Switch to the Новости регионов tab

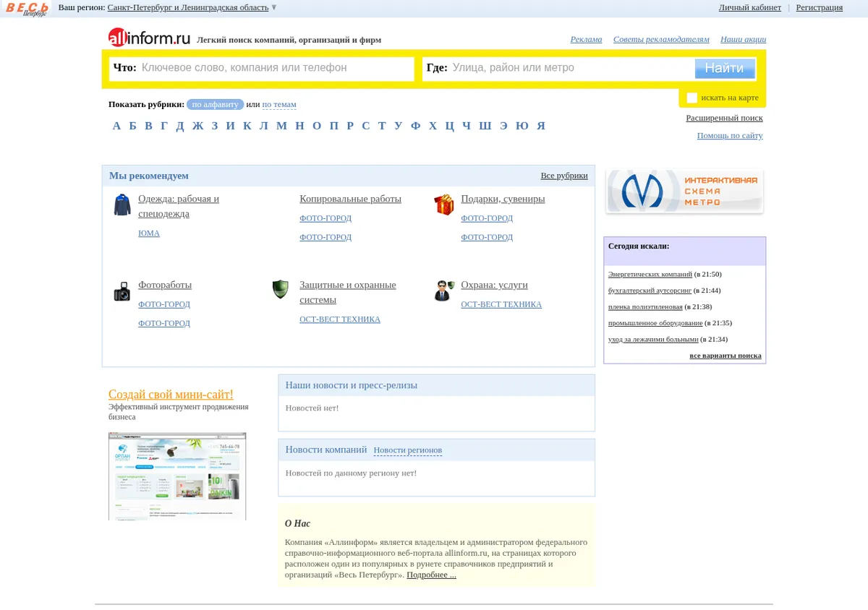(407, 450)
